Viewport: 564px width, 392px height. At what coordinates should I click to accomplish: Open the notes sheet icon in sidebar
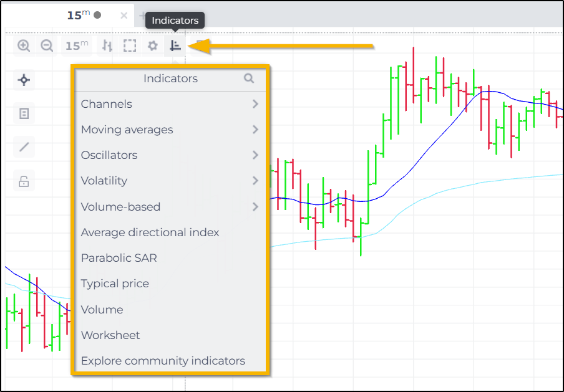24,114
